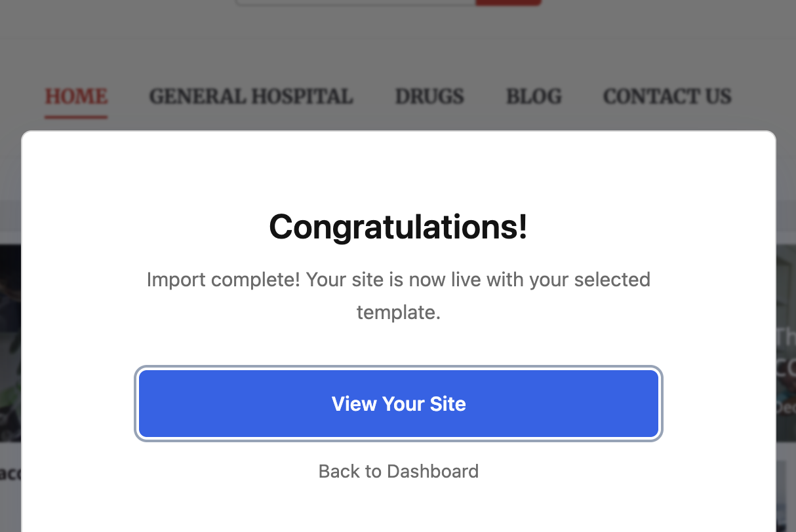
Task: Select the dimmed featured image on right edge
Action: (x=786, y=343)
